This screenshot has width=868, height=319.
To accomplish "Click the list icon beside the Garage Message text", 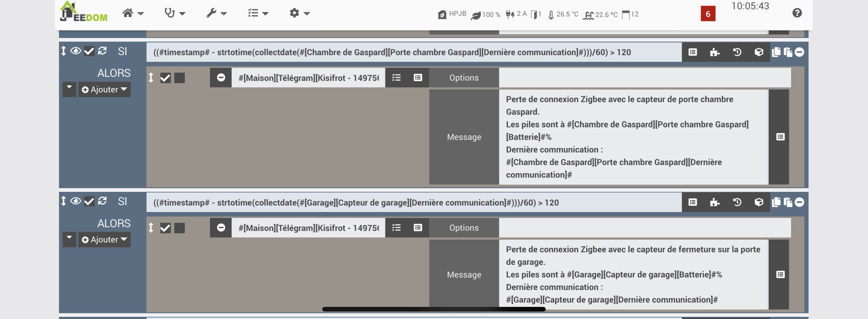I will tap(780, 275).
